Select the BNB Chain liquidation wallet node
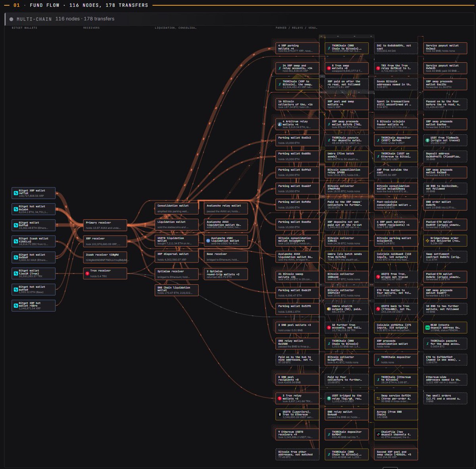Screen dimensions: 476x469 point(177,290)
